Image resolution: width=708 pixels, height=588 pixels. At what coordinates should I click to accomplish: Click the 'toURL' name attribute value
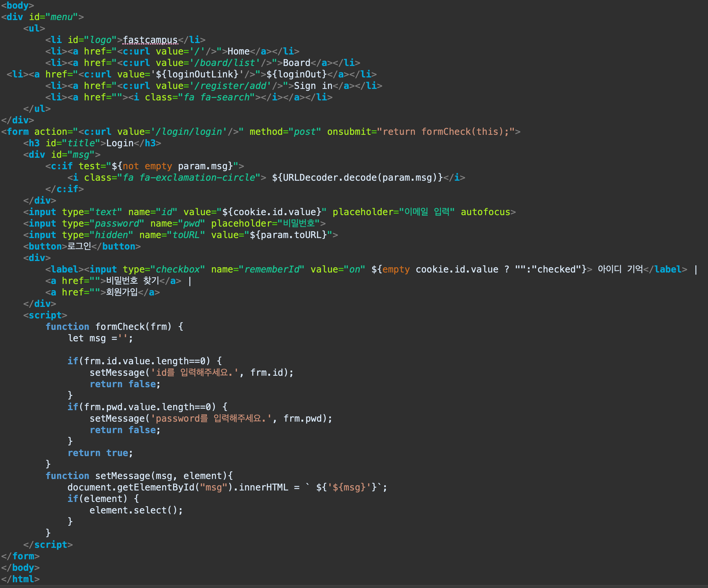click(186, 235)
